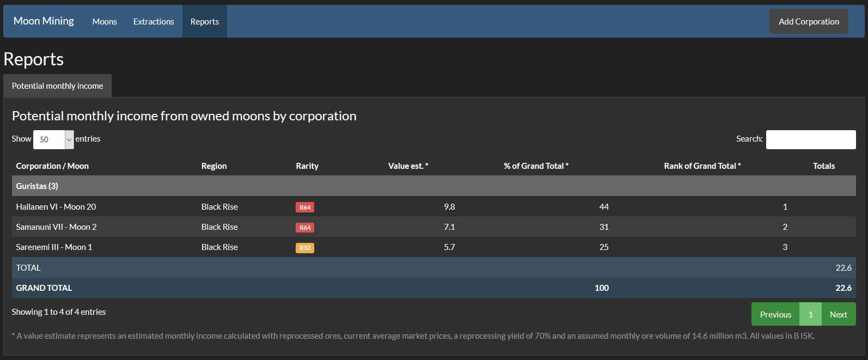Image resolution: width=868 pixels, height=360 pixels.
Task: Sort by Rarity column header
Action: click(307, 166)
